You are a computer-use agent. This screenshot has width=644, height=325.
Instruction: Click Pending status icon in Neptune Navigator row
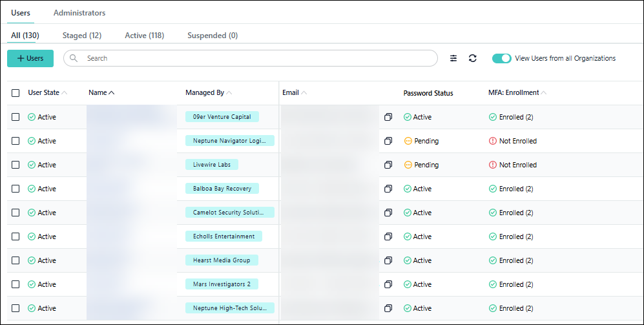(408, 141)
